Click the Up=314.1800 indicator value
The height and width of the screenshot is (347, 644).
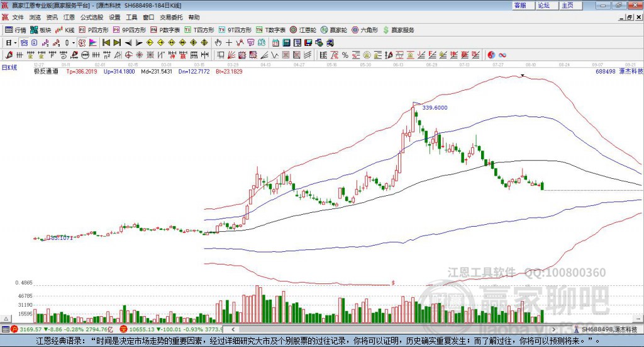pos(119,71)
